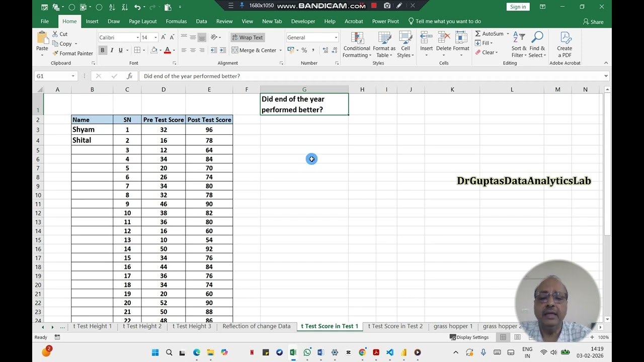Apply Percent Style number format
644x362 pixels.
(x=304, y=50)
